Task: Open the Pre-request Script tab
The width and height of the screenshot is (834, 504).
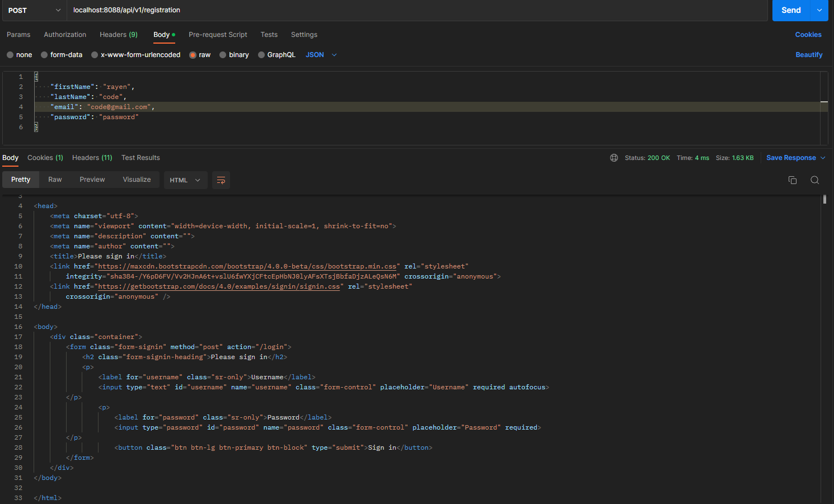Action: [218, 35]
